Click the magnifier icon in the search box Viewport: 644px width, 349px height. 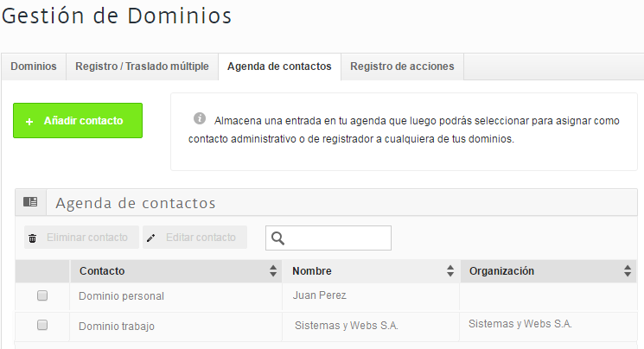pos(278,238)
